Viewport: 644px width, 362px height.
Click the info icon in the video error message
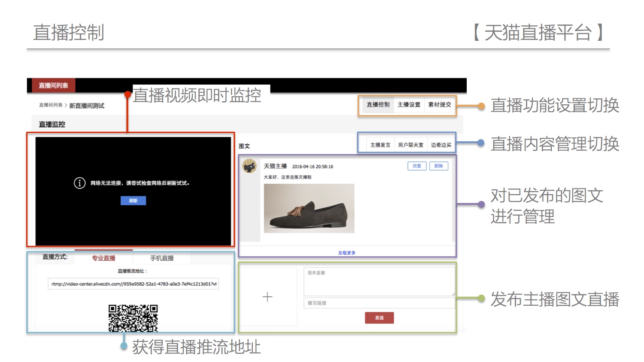[x=79, y=183]
